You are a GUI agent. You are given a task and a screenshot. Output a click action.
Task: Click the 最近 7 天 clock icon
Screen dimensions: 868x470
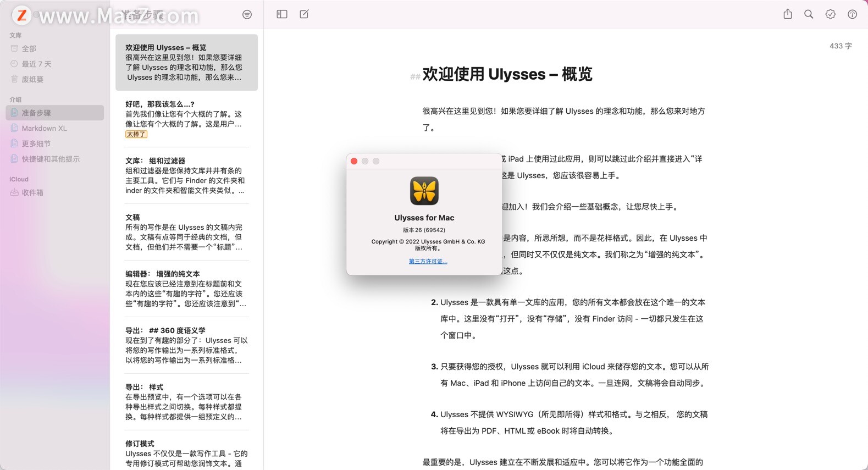(x=14, y=64)
